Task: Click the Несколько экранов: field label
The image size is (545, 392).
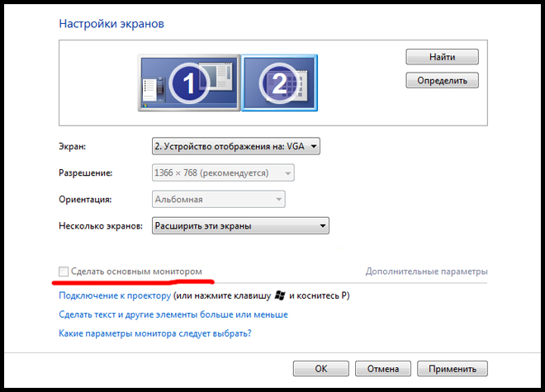Action: point(102,225)
